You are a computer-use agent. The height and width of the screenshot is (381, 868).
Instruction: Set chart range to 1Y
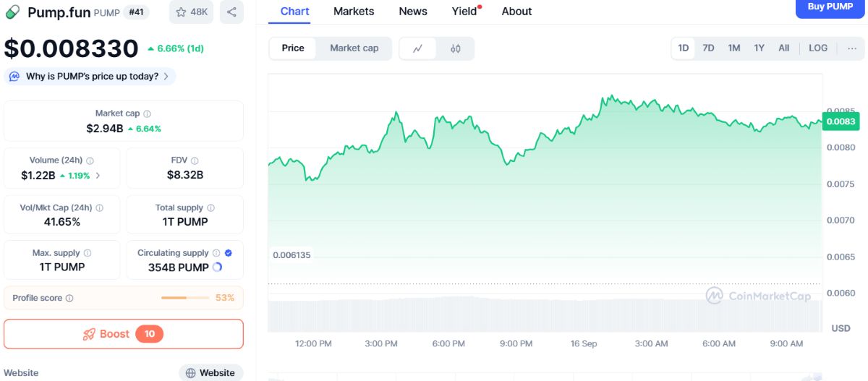(x=759, y=48)
